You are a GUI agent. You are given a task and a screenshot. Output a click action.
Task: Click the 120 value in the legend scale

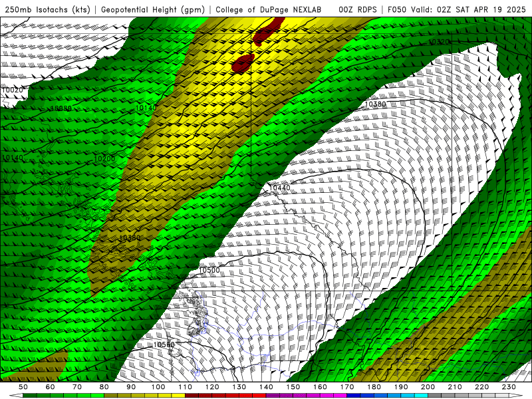212,387
